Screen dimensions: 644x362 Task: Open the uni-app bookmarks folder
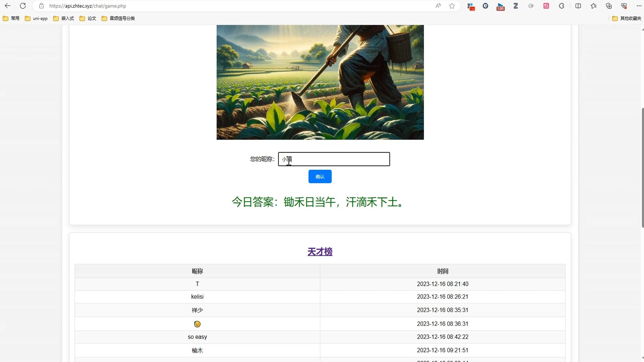pos(36,18)
